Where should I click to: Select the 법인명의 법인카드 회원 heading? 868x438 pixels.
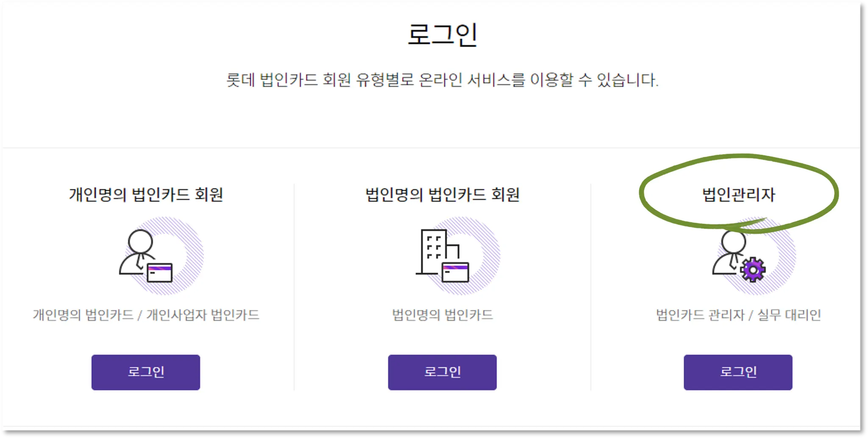[442, 194]
